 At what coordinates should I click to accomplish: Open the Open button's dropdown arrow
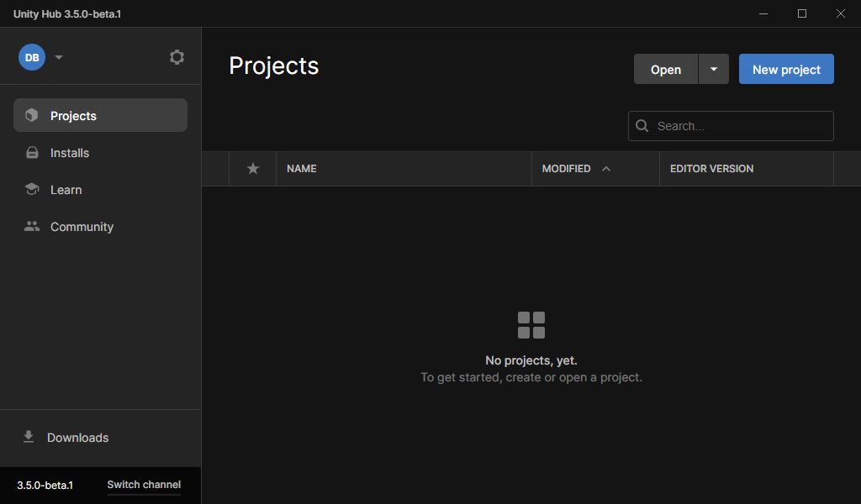click(x=713, y=69)
